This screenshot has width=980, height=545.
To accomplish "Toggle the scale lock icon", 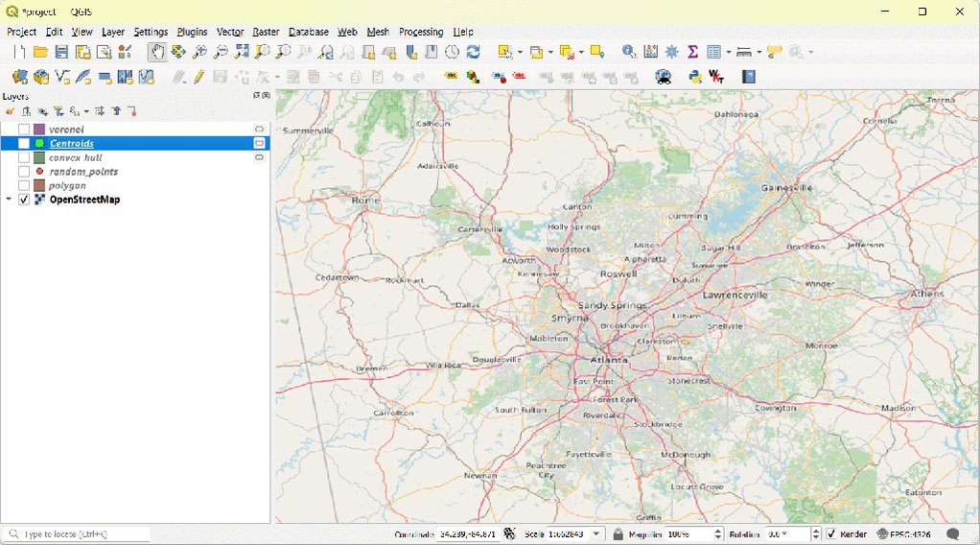I will (618, 533).
